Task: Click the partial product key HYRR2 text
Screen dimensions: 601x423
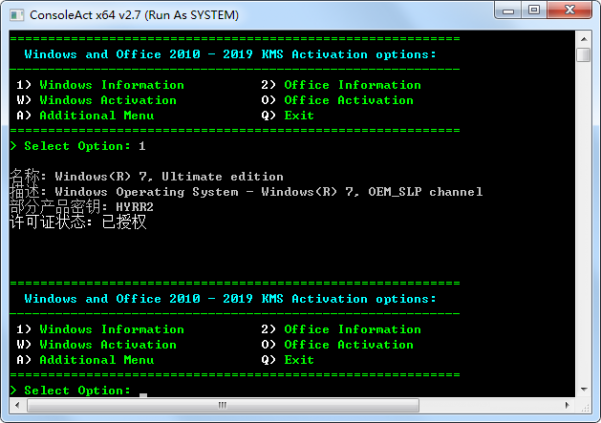Action: (135, 207)
